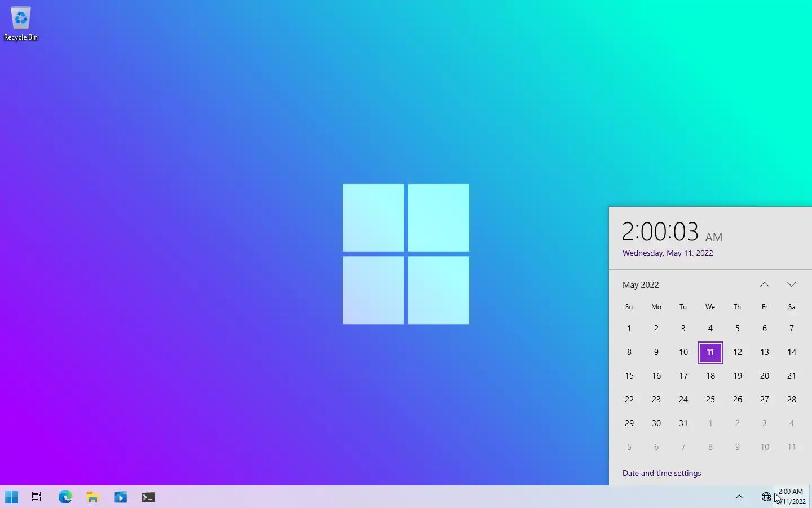The height and width of the screenshot is (508, 812).
Task: Select grayed June 2 in calendar
Action: tap(738, 423)
